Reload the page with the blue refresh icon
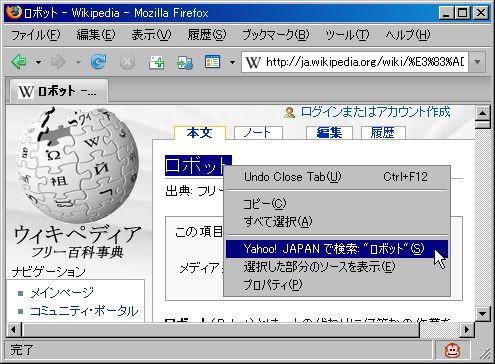495x364 pixels. pyautogui.click(x=99, y=61)
